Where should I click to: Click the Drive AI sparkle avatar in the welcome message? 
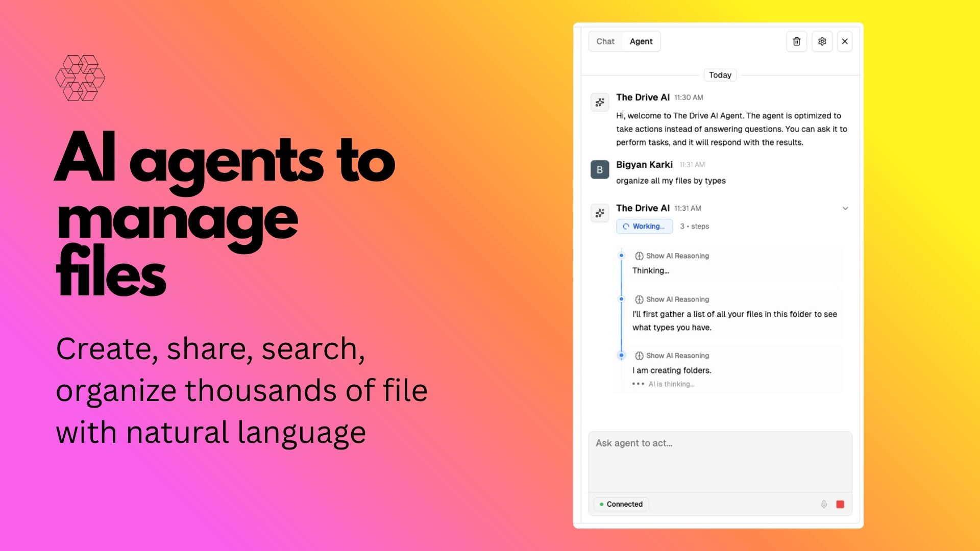coord(600,102)
